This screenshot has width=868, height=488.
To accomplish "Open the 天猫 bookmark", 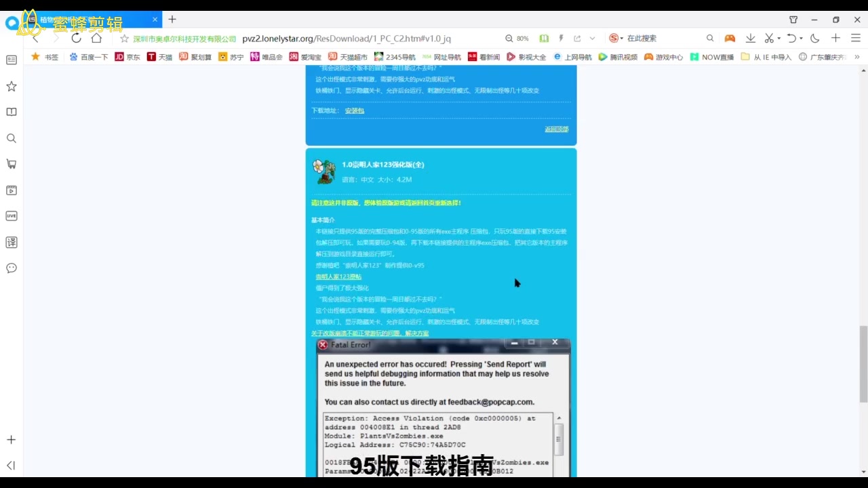I will tap(160, 57).
